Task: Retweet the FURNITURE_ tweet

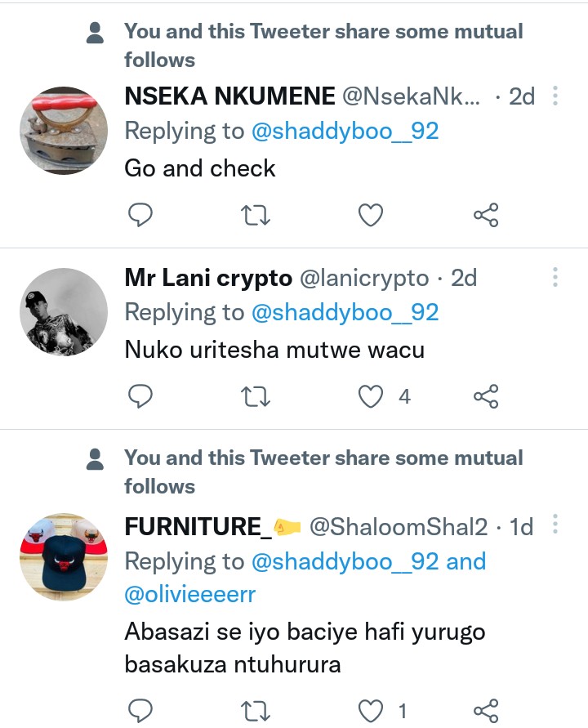Action: tap(256, 711)
